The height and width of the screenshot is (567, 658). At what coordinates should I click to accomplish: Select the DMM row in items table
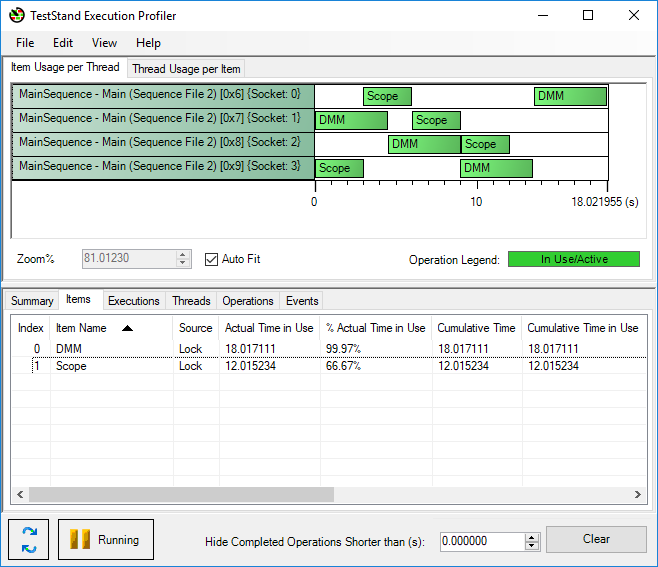[70, 349]
